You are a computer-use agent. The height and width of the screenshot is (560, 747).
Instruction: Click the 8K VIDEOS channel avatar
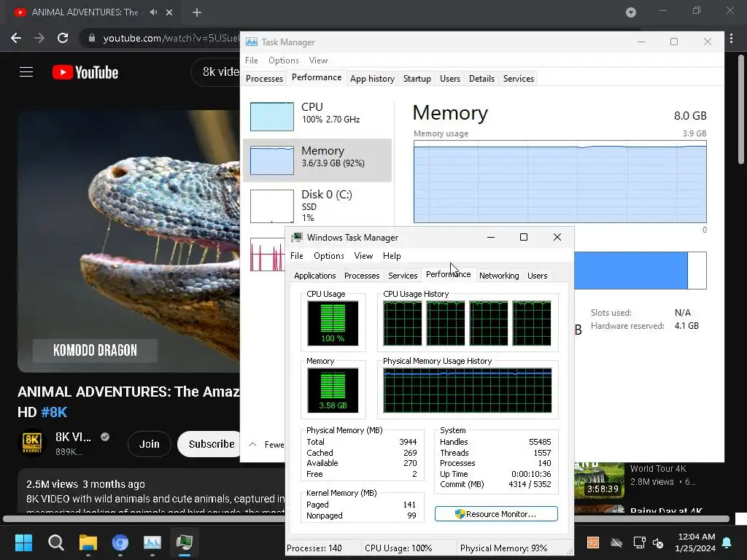[32, 443]
